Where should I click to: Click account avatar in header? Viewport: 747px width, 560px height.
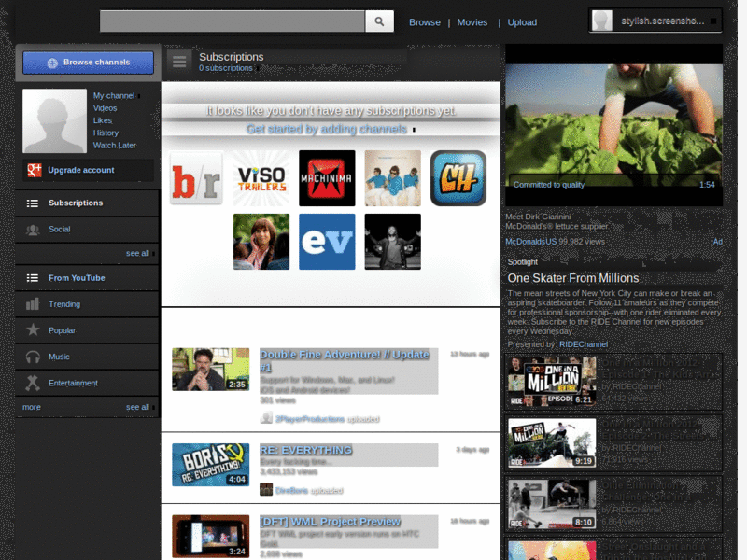click(602, 21)
